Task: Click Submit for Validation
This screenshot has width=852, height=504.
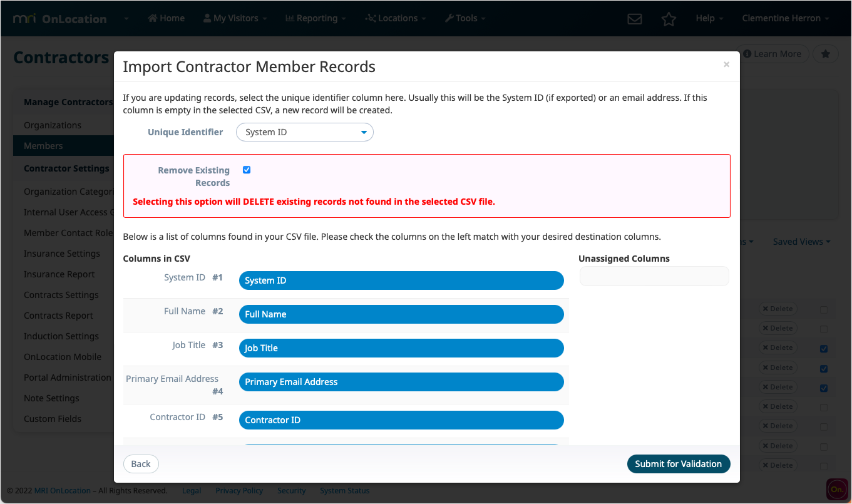Action: (x=679, y=464)
